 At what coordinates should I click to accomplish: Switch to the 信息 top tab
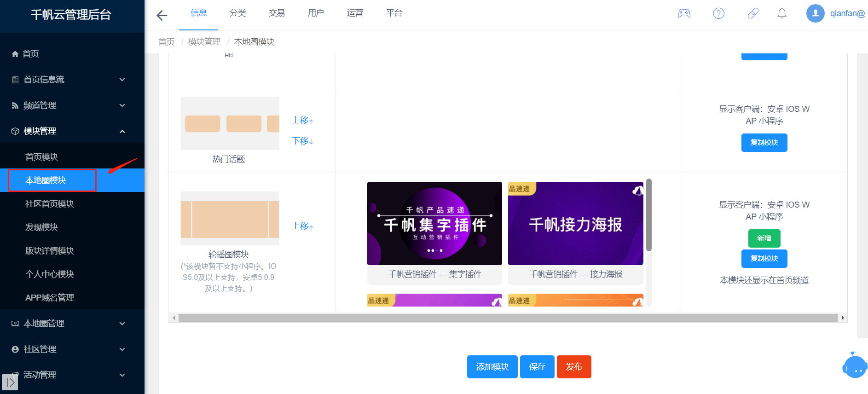pos(199,13)
